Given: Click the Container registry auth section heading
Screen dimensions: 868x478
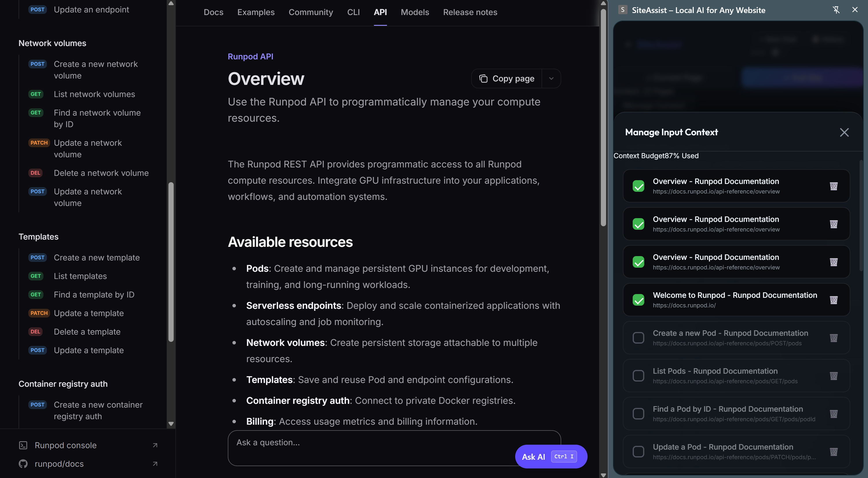Looking at the screenshot, I should coord(63,384).
